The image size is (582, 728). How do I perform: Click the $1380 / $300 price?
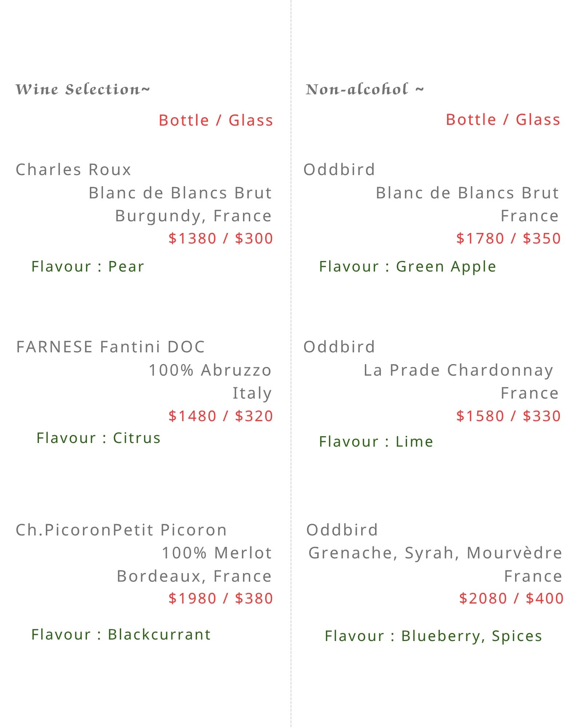coord(220,238)
